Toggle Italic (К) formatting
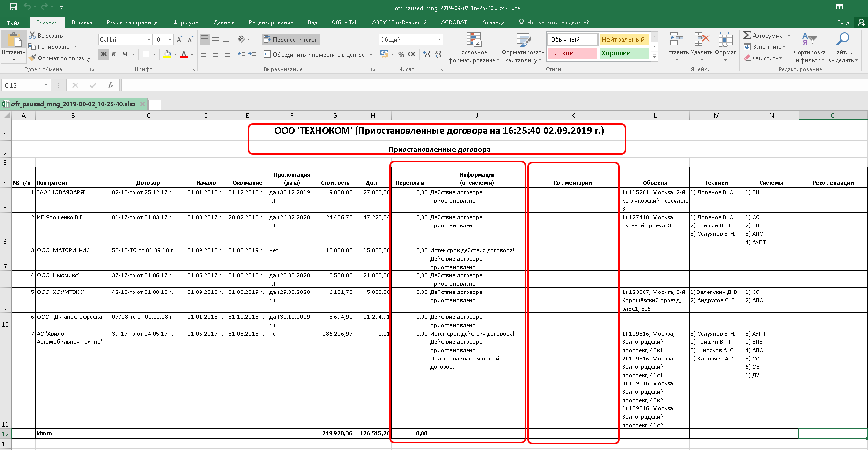 [114, 54]
